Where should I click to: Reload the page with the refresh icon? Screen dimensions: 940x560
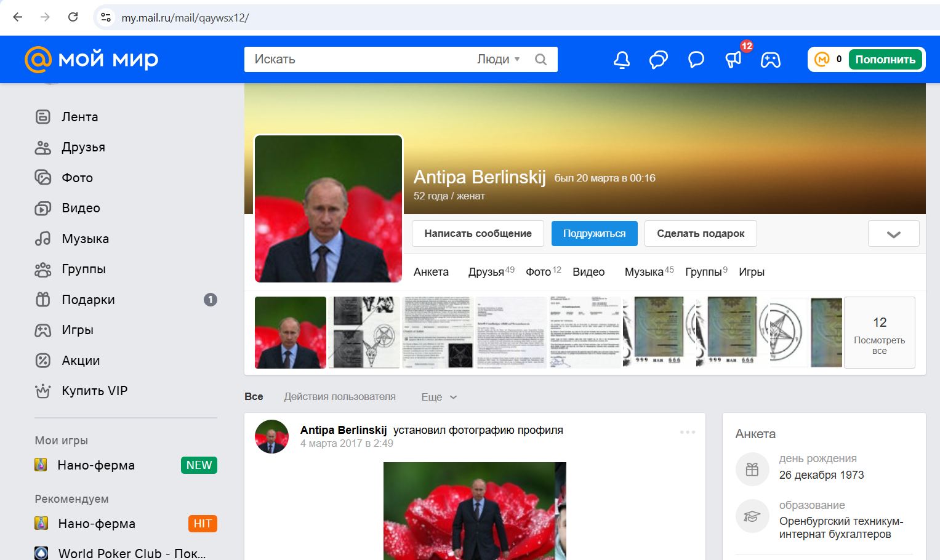pos(73,17)
